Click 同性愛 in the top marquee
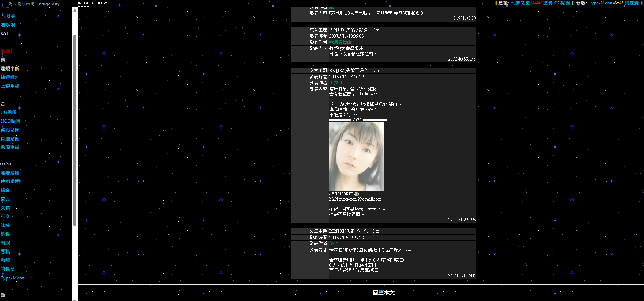This screenshot has width=644, height=301. click(x=632, y=3)
